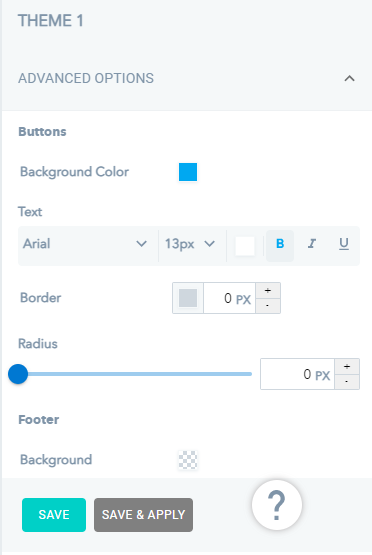372x555 pixels.
Task: Click the Save button
Action: (54, 515)
